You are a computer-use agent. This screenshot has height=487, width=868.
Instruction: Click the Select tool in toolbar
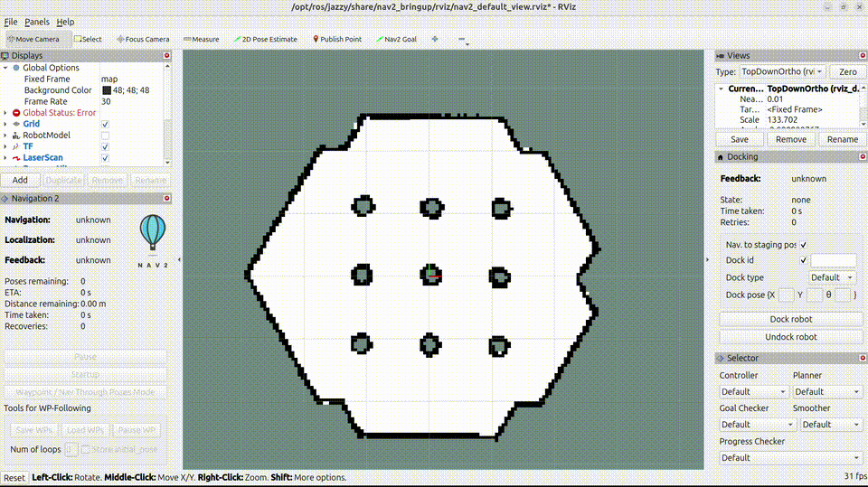coord(88,39)
